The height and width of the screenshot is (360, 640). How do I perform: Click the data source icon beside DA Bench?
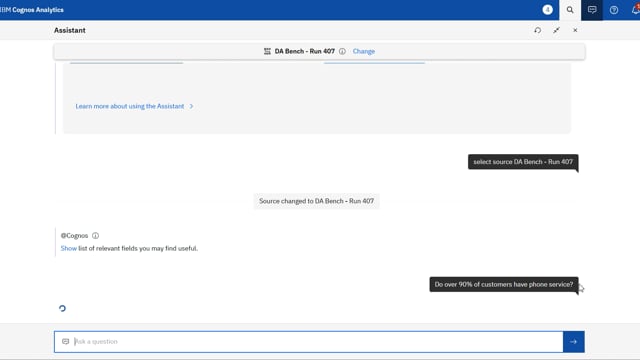point(267,51)
